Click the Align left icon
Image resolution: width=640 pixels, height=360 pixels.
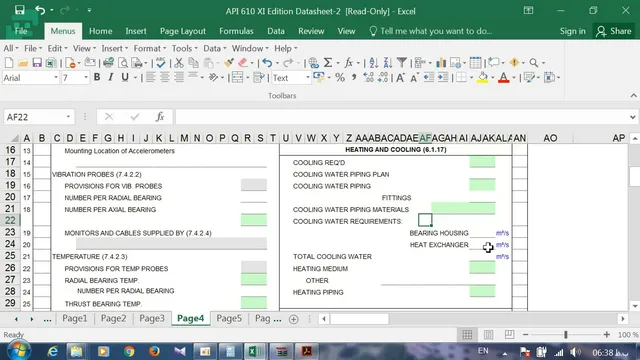pyautogui.click(x=151, y=77)
